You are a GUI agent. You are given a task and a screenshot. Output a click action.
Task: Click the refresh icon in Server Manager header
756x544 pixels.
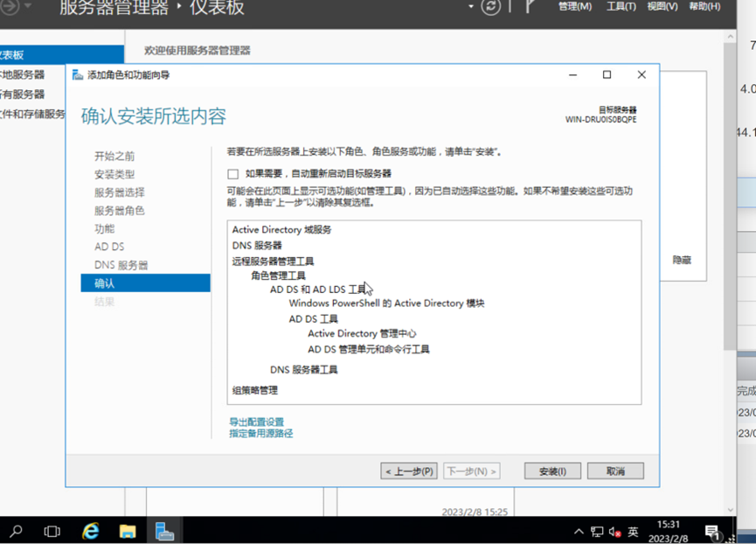(490, 7)
